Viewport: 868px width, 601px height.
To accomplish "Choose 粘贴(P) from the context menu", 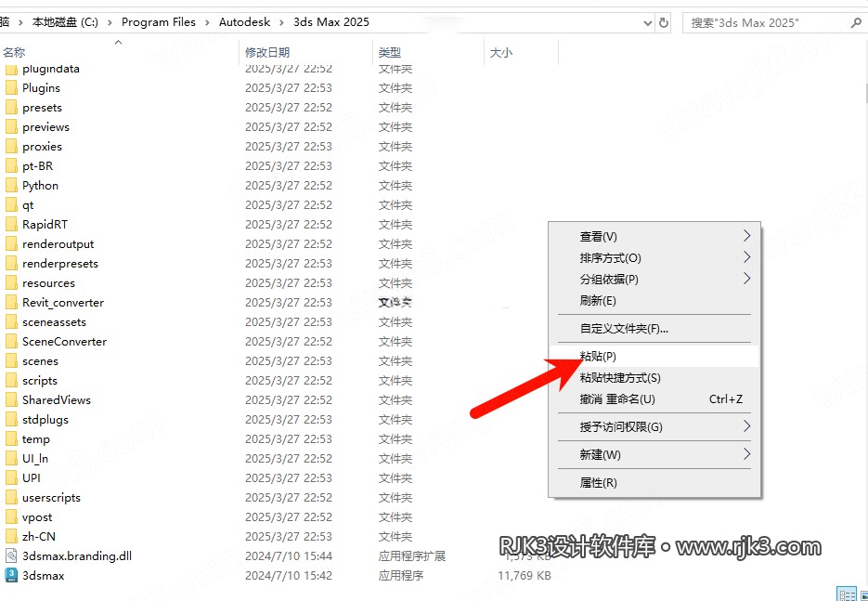I will [654, 356].
